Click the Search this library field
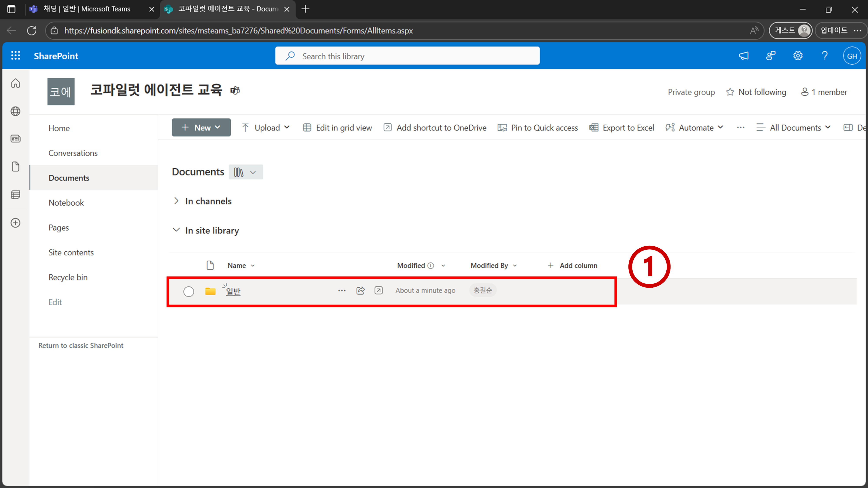Screen dimensions: 868x488 407,56
